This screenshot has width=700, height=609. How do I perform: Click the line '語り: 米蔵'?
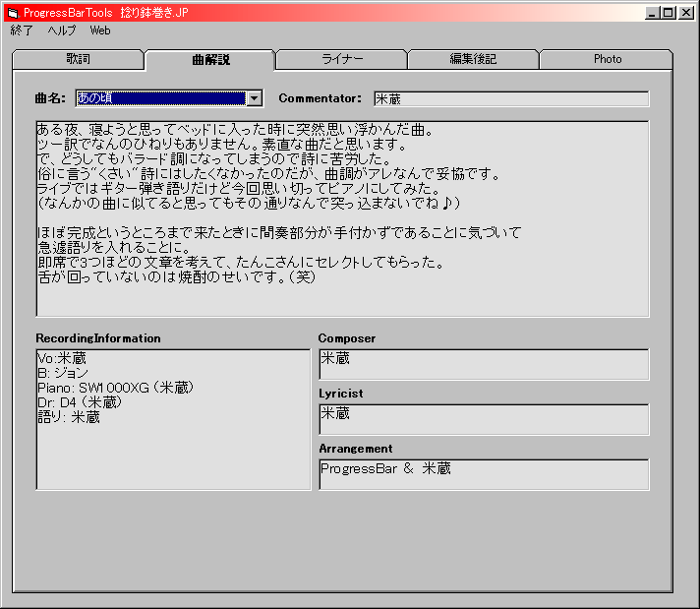[x=69, y=417]
